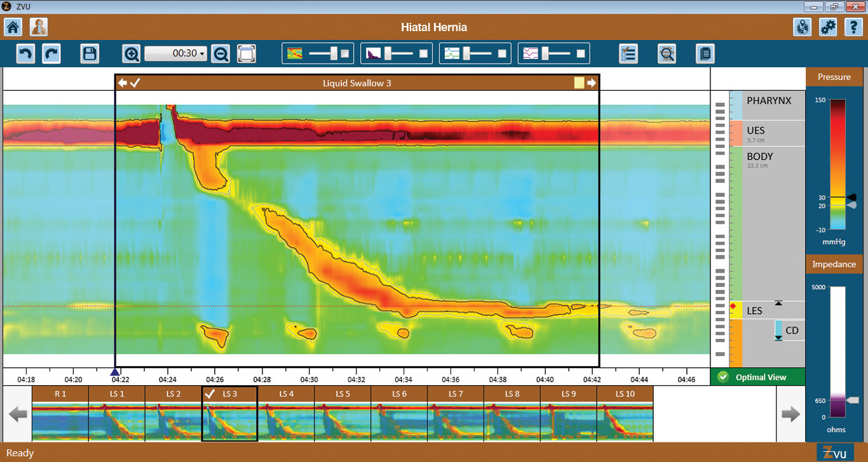Click the yellow note square in swallow header

(579, 83)
